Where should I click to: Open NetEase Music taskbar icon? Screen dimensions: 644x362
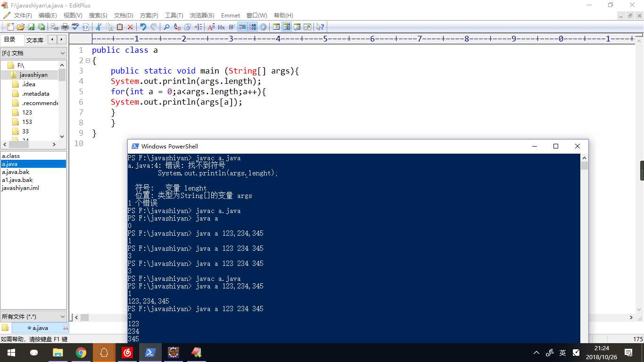point(127,353)
